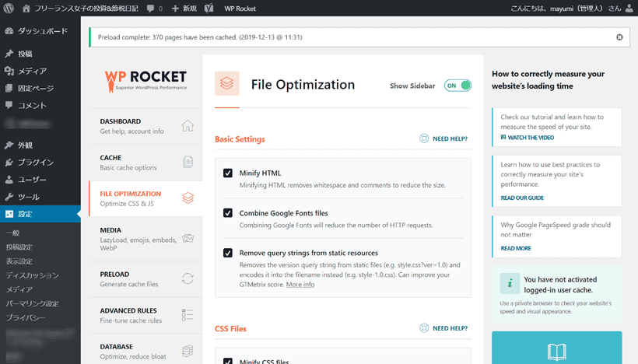The height and width of the screenshot is (364, 638).
Task: Open the ADVANCED RULES tab
Action: tap(145, 315)
